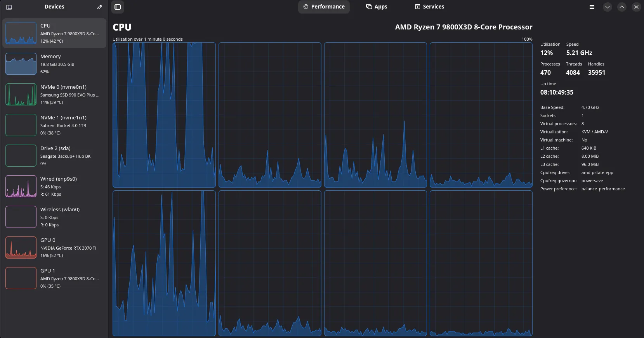Click the amd-pstate-epp driver value
The height and width of the screenshot is (338, 644).
[597, 172]
